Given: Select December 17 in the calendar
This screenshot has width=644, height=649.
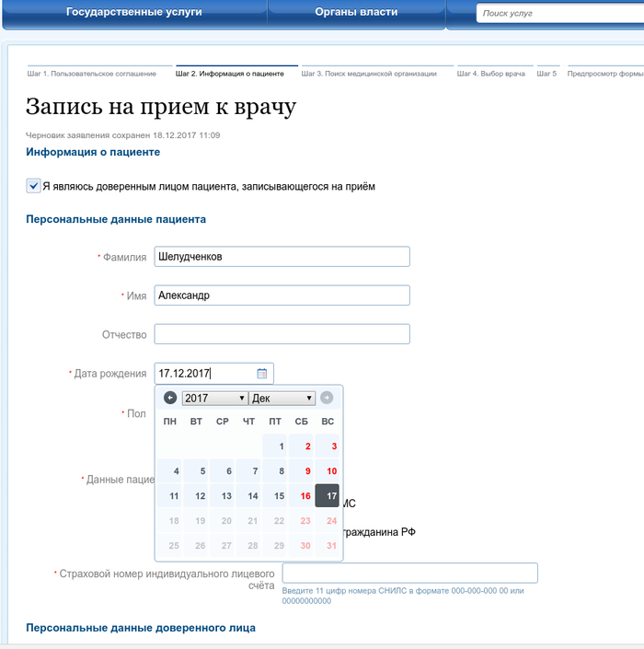Looking at the screenshot, I should [x=327, y=496].
